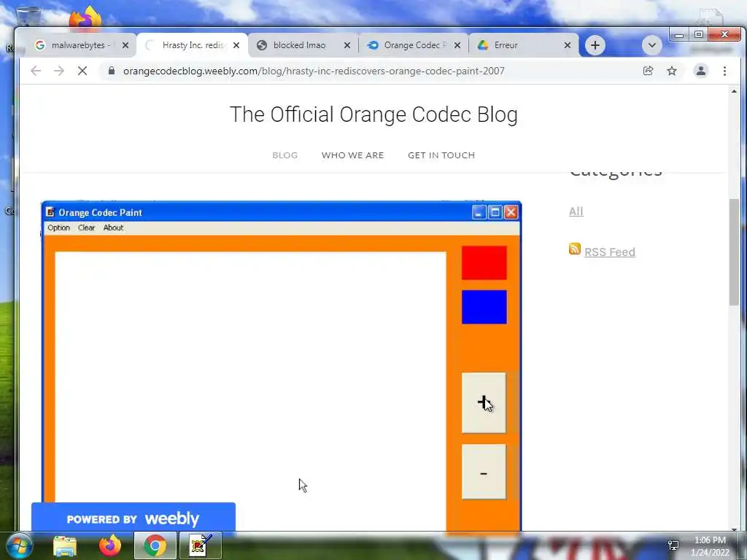Click the address bar URL

point(314,71)
